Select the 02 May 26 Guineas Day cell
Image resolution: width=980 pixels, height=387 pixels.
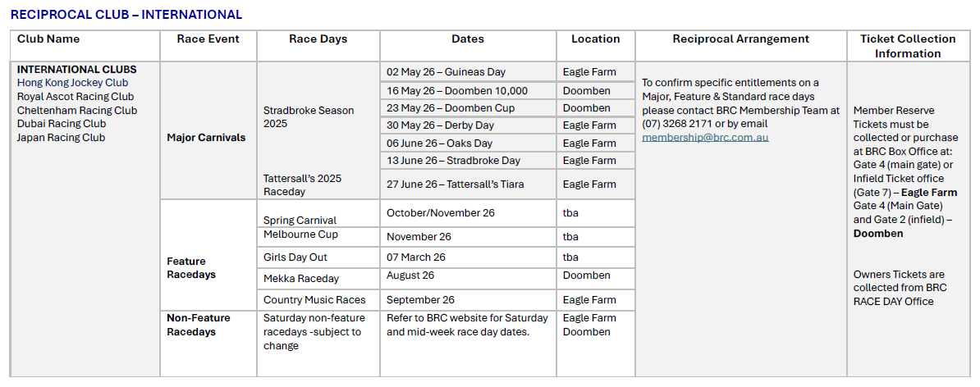coord(468,72)
